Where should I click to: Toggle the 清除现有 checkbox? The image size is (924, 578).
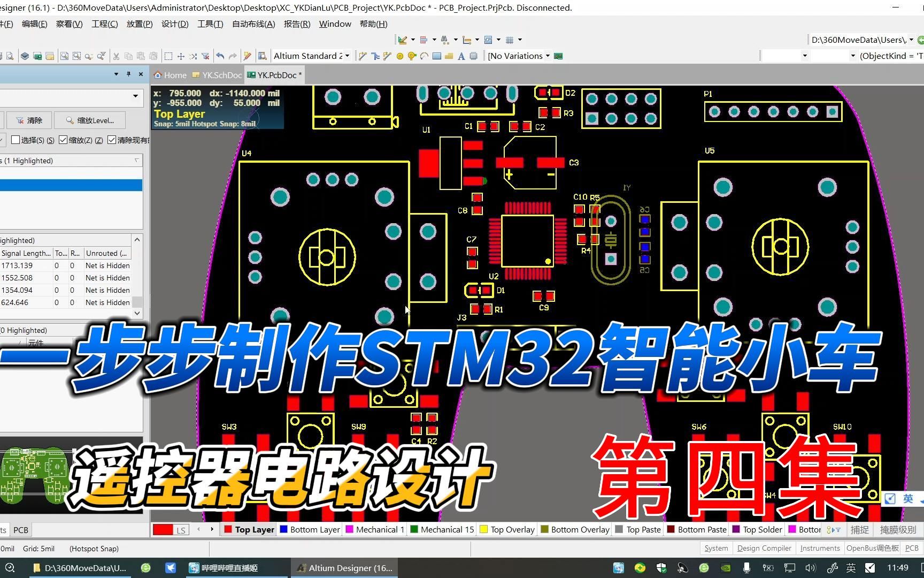(x=112, y=140)
